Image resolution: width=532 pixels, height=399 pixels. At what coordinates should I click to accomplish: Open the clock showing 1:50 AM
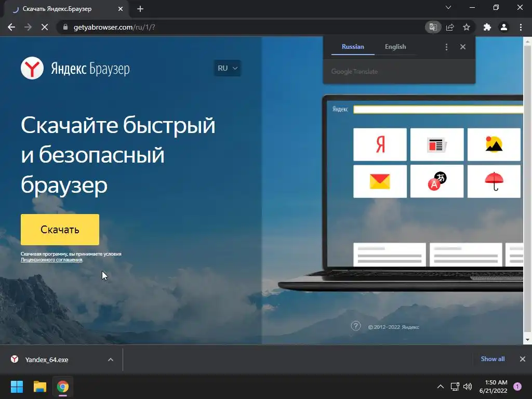pyautogui.click(x=494, y=387)
